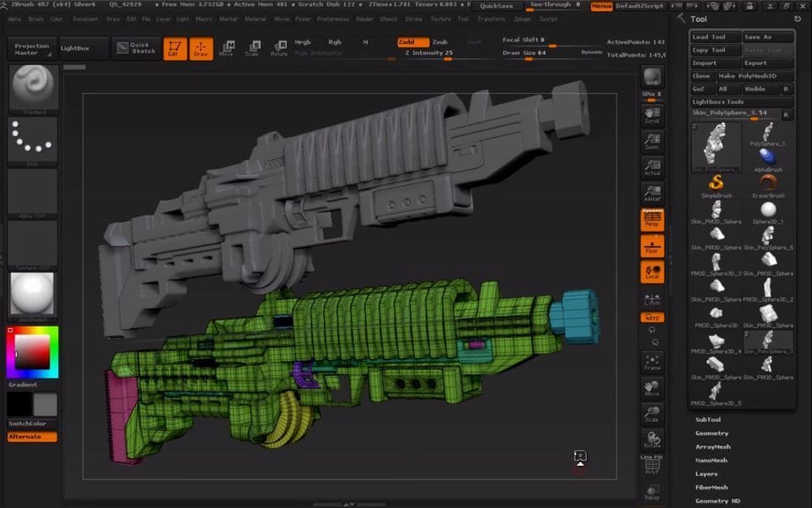Open the Preferences menu

333,18
